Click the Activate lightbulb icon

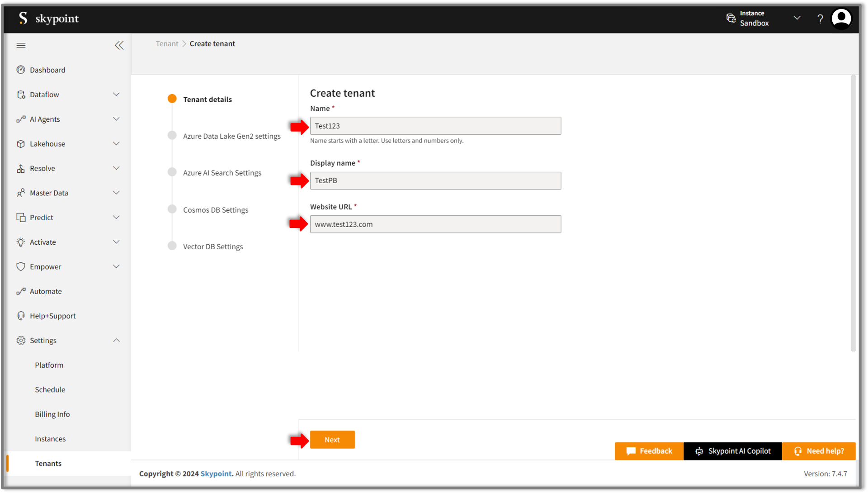click(21, 242)
